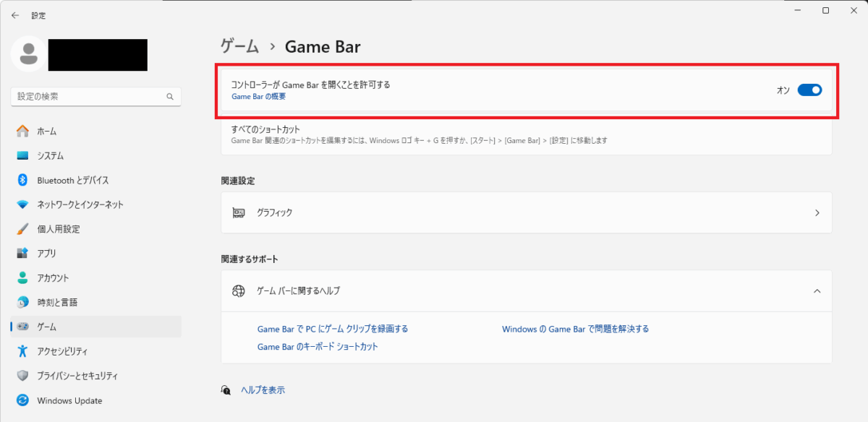
Task: Open the Game Bar の概要 link
Action: [257, 95]
